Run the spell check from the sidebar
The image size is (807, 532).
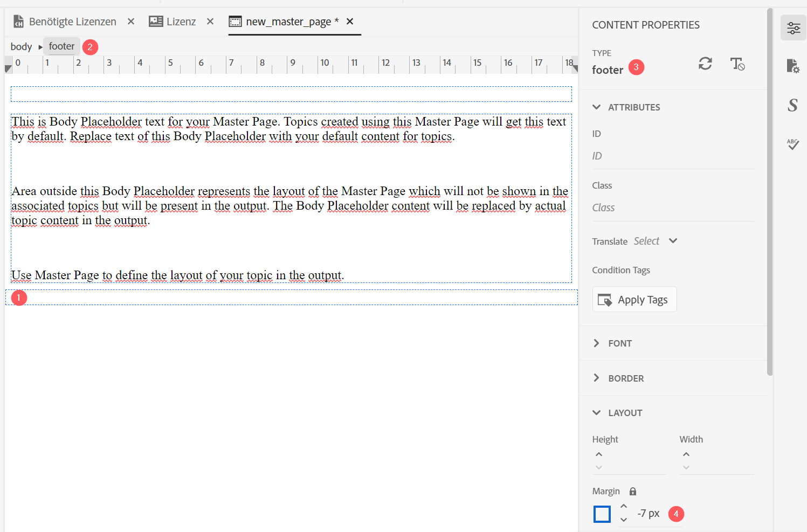792,144
